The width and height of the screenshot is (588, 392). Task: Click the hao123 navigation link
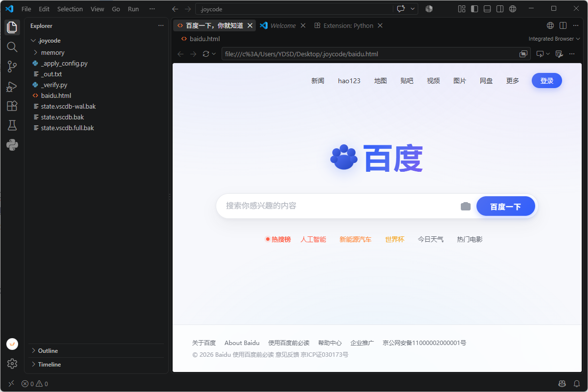tap(349, 81)
